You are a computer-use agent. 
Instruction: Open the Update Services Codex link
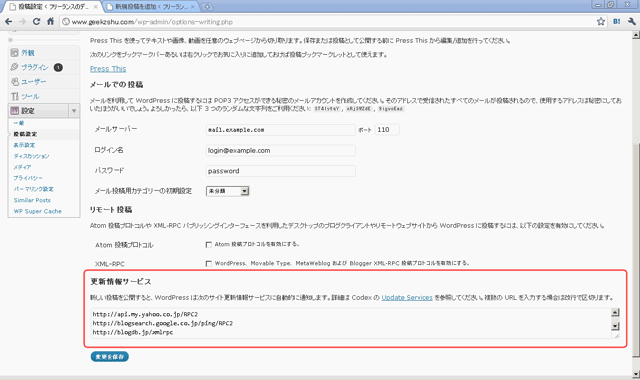tap(407, 298)
